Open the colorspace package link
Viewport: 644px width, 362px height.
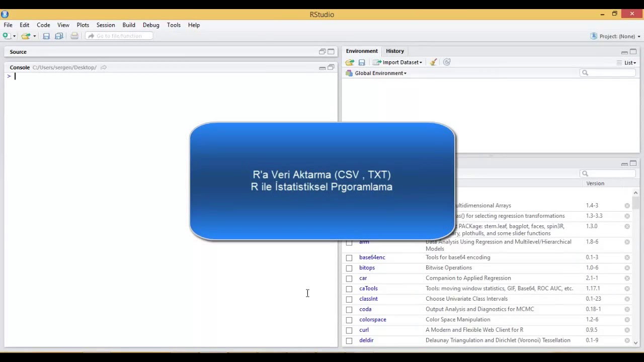(x=373, y=320)
